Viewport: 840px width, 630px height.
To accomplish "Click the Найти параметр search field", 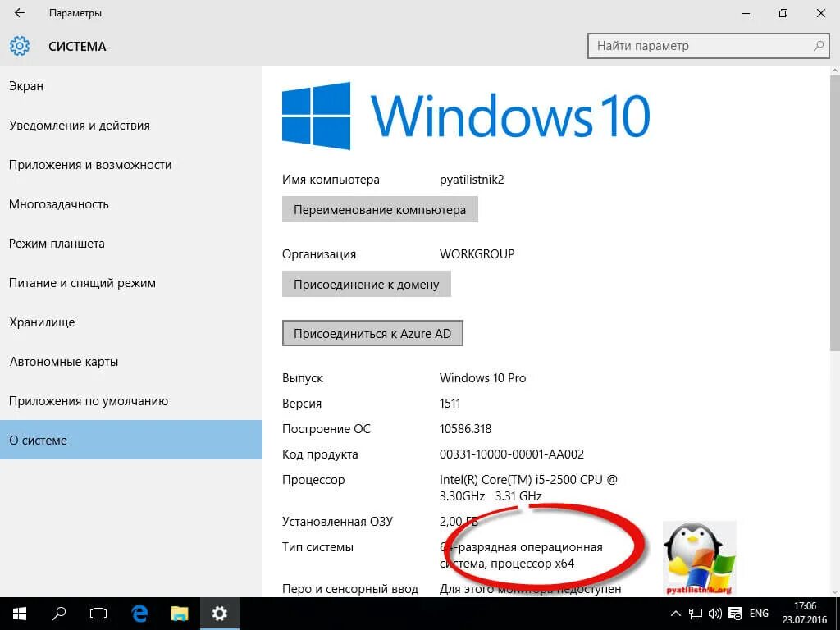I will tap(708, 46).
